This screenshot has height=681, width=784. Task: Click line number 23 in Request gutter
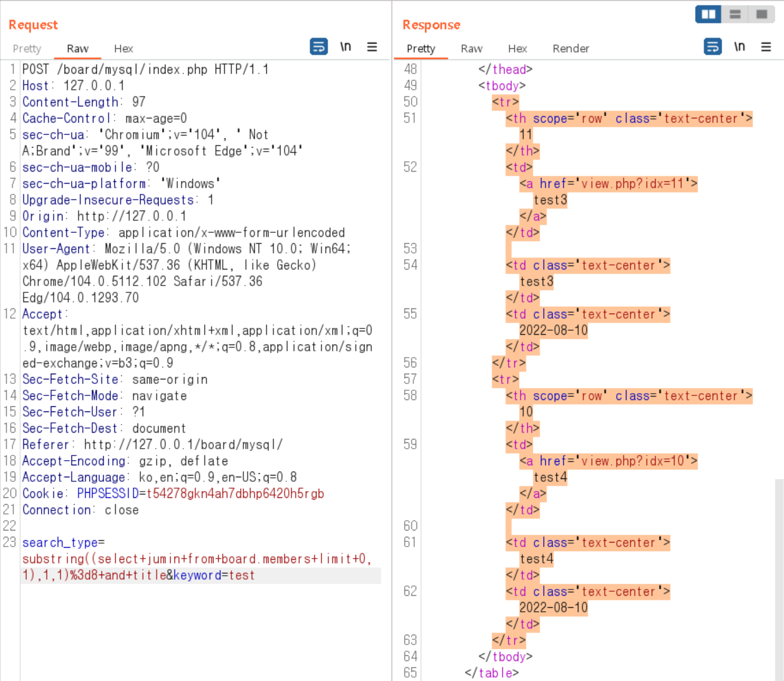pyautogui.click(x=10, y=543)
